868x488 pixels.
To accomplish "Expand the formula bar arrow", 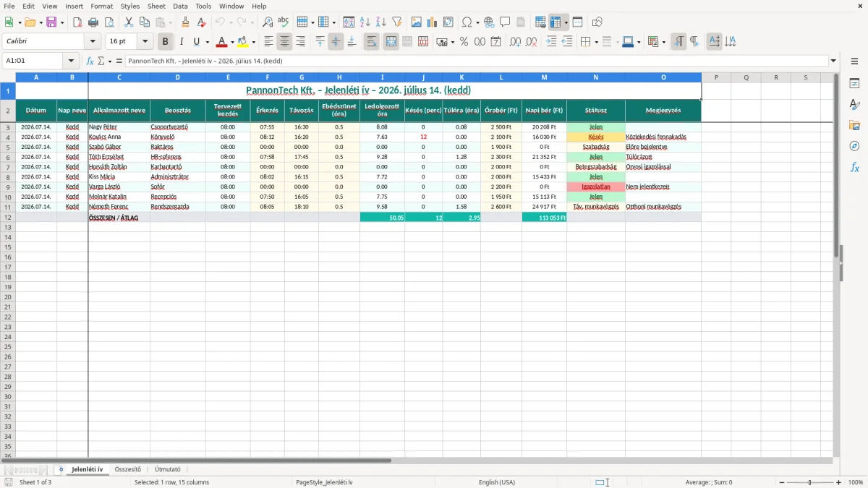I will [x=833, y=61].
